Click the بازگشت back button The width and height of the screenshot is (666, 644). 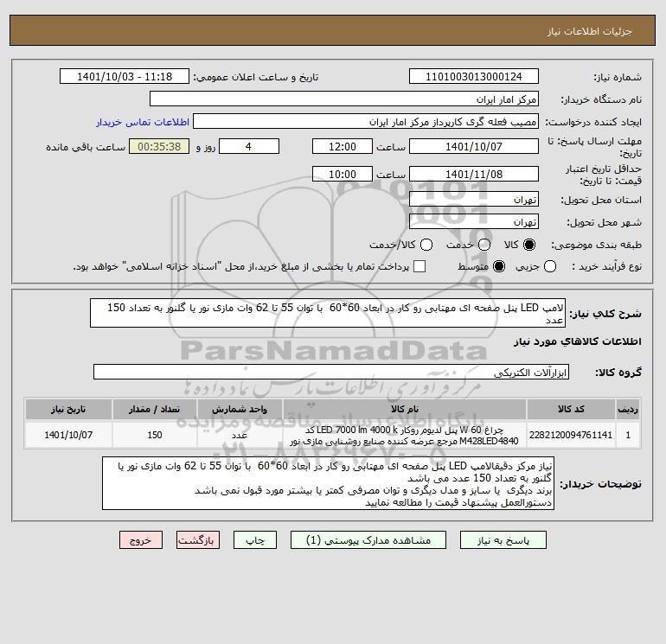[x=198, y=540]
